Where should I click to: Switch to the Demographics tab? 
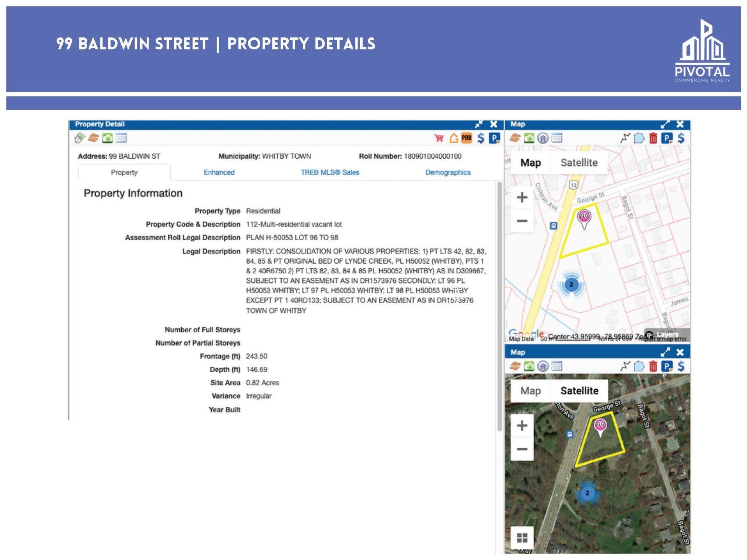coord(448,172)
